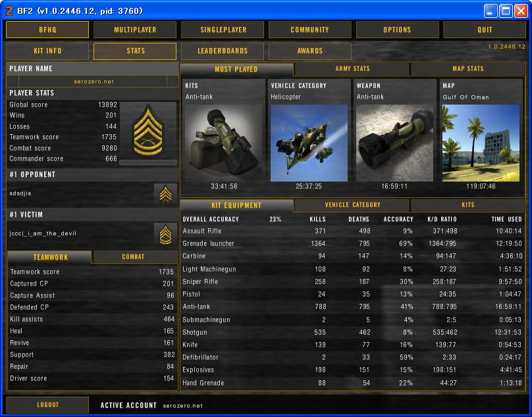Click the Defibrillator row
Image resolution: width=532 pixels, height=417 pixels.
352,357
